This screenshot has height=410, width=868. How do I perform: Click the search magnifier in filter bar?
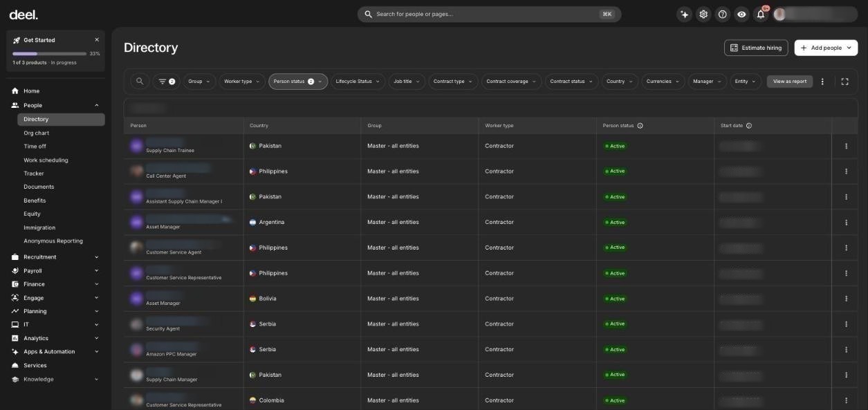(140, 82)
